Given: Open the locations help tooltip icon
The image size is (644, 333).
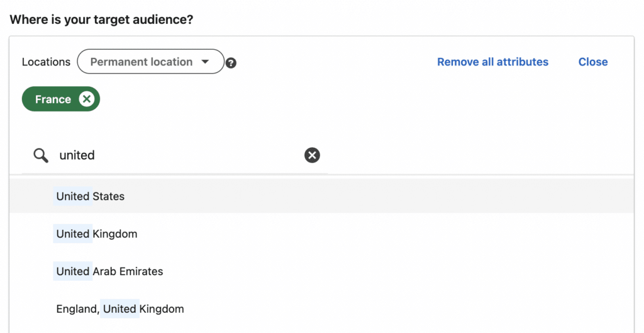Looking at the screenshot, I should point(231,63).
